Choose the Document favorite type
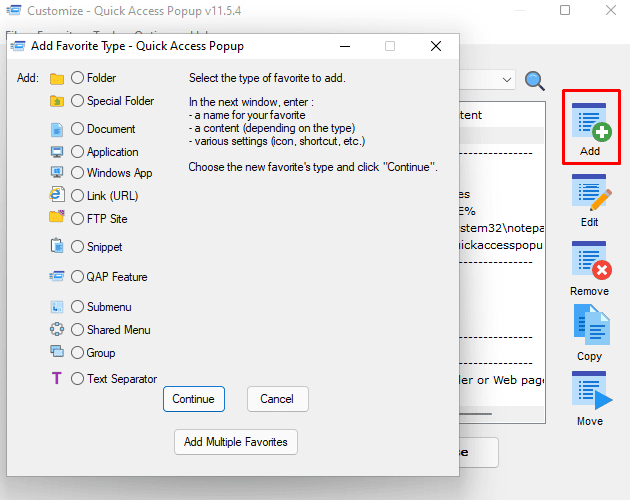Screen dimensions: 630x500 pos(77,129)
